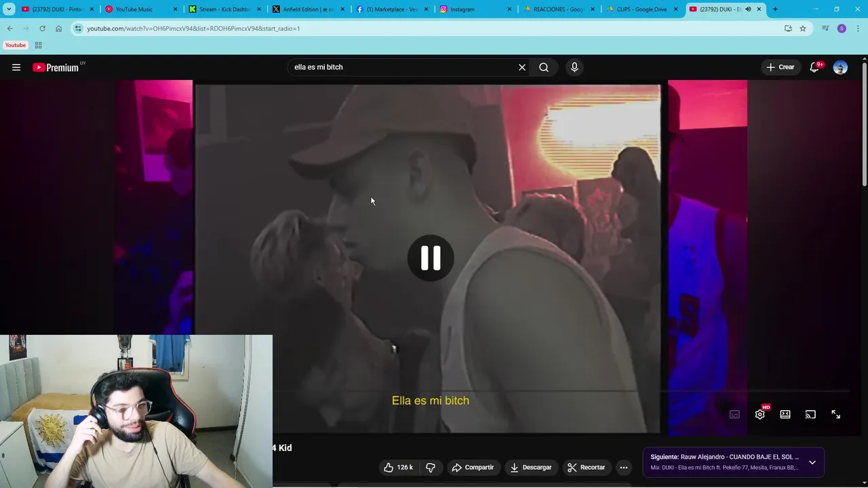Image resolution: width=868 pixels, height=488 pixels.
Task: Cast video to a TV
Action: 810,414
